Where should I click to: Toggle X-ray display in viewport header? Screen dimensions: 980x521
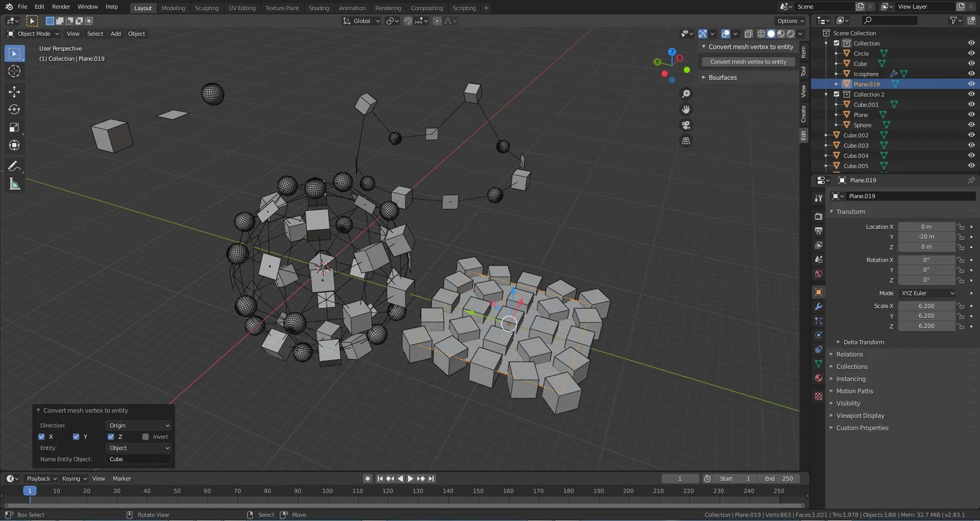point(748,34)
